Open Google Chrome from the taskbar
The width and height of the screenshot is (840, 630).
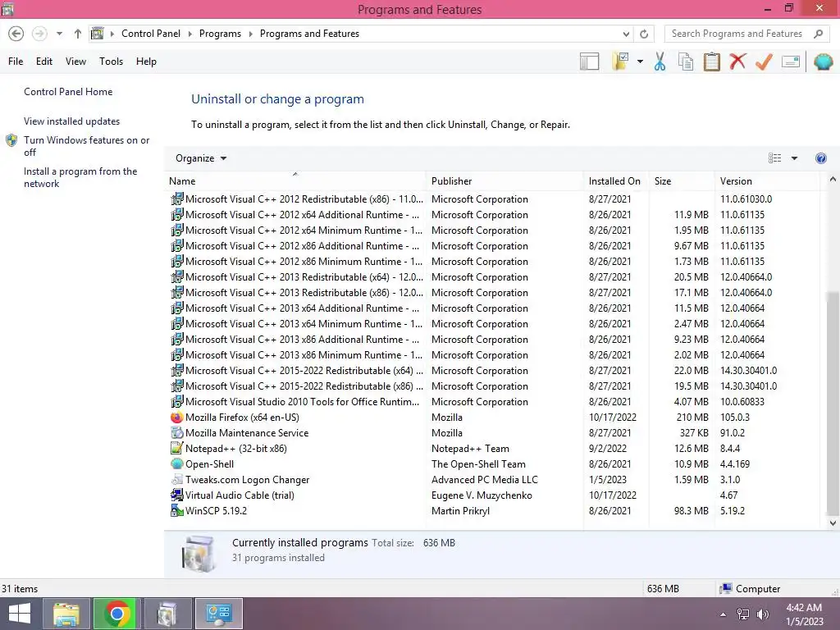point(116,614)
